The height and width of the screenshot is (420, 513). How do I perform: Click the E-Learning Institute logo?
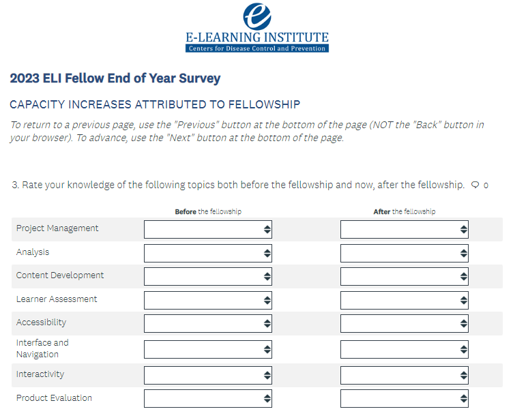[256, 28]
